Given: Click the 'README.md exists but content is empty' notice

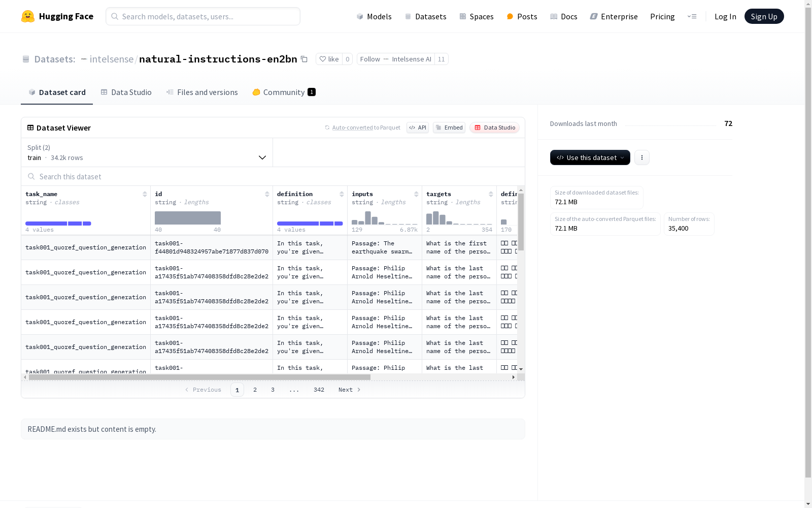Looking at the screenshot, I should point(273,429).
